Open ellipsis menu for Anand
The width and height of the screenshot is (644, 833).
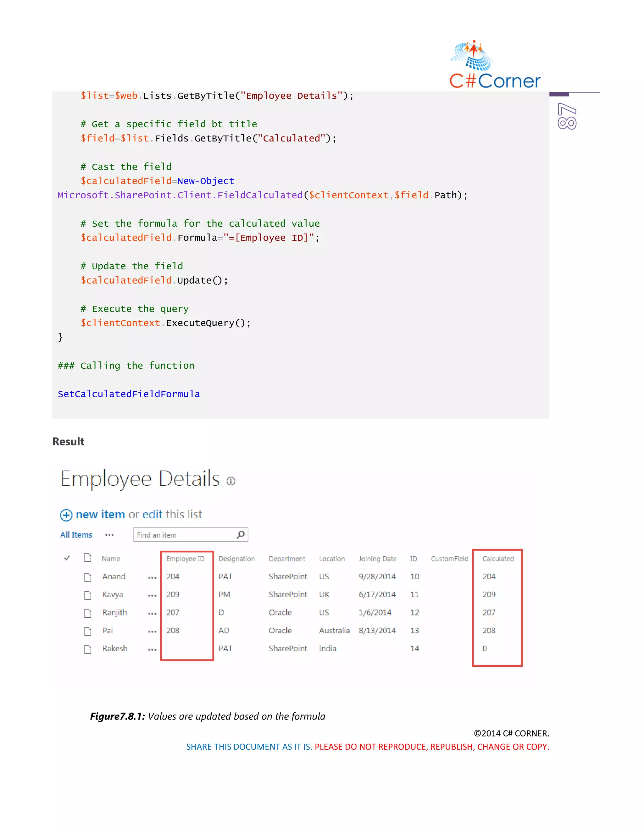click(x=152, y=577)
